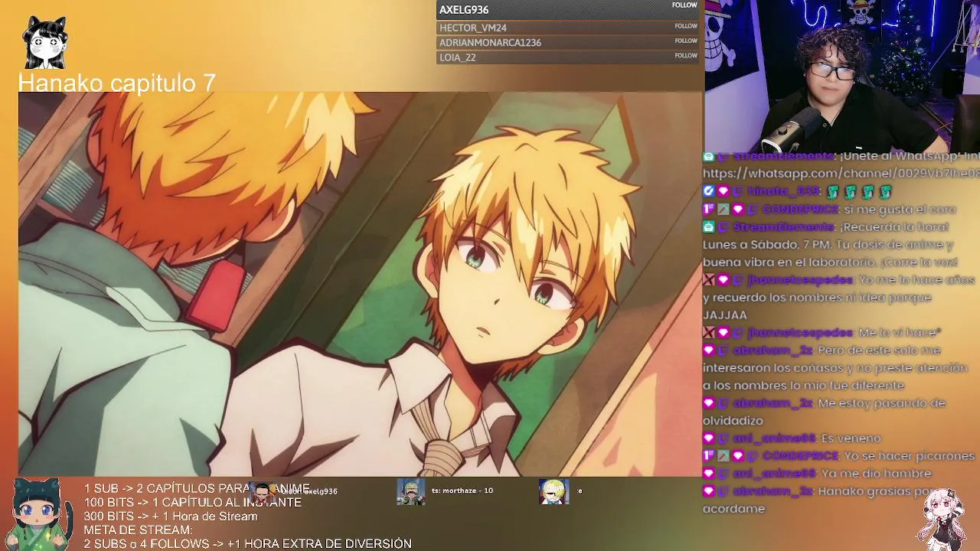Click the blond sunglasses avatar in the bottom bar
This screenshot has height=551, width=980.
coord(553,491)
